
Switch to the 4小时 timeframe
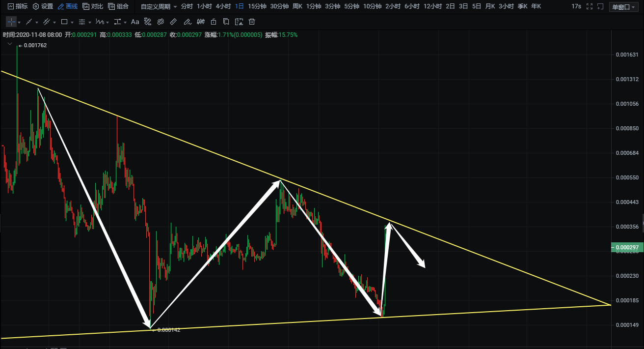click(223, 6)
